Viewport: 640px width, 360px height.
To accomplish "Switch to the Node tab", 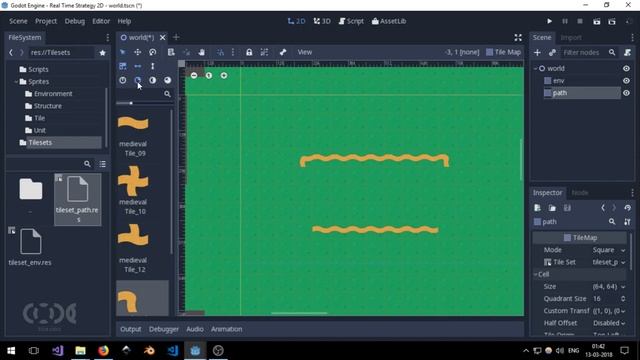I will 580,193.
